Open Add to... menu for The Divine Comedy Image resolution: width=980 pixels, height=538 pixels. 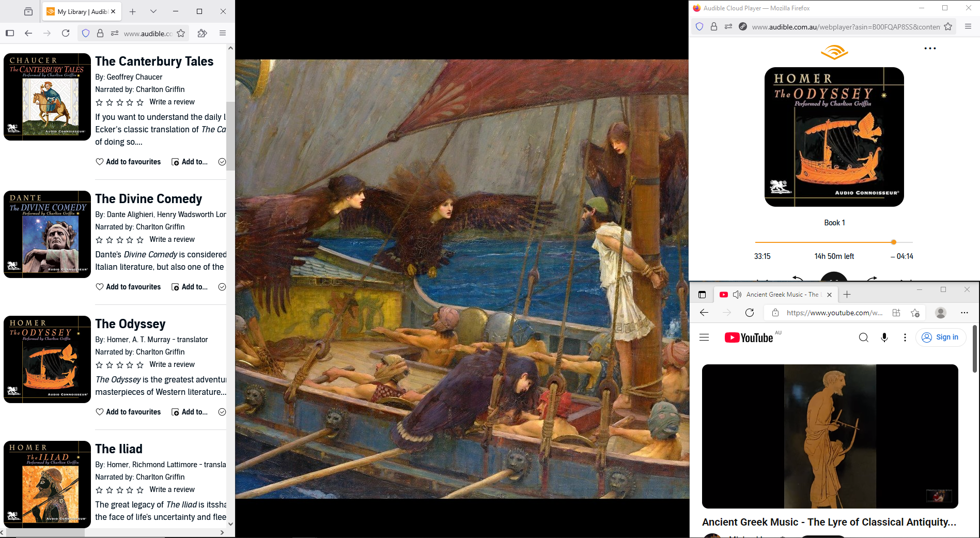(190, 287)
